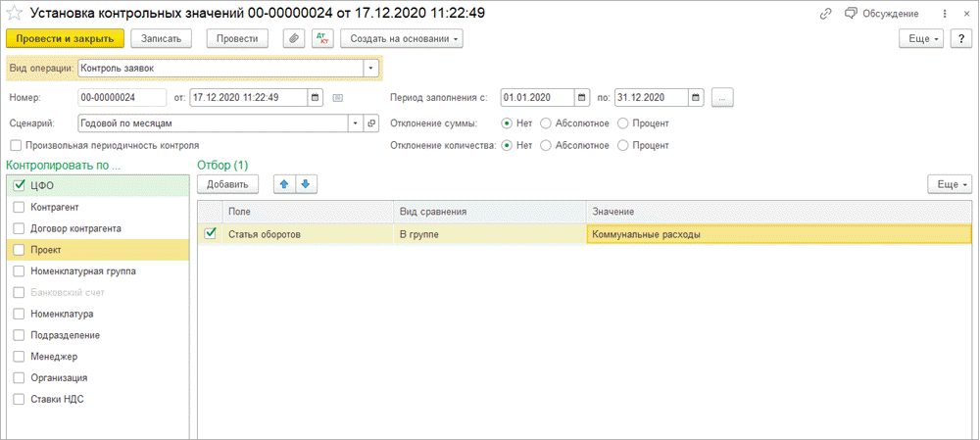Move filter row down with arrow

click(x=304, y=183)
